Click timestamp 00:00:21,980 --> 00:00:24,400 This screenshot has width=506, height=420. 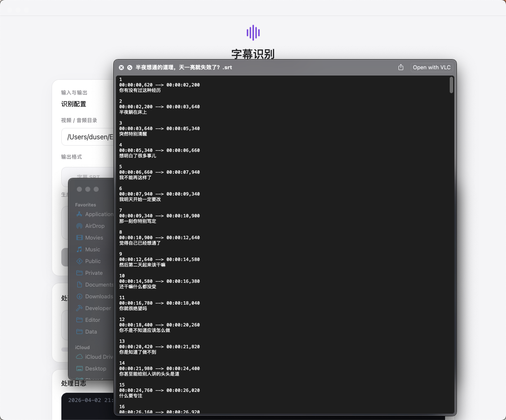point(160,368)
